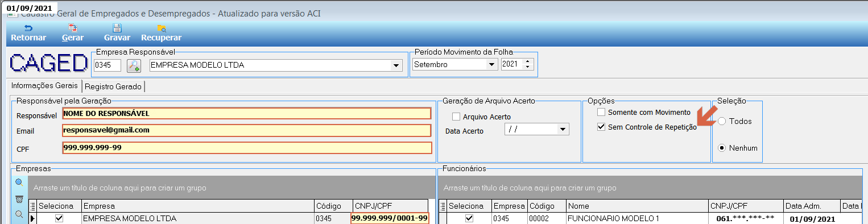Open the Funcionários grid column chooser icon
This screenshot has height=224, width=868.
click(443, 206)
